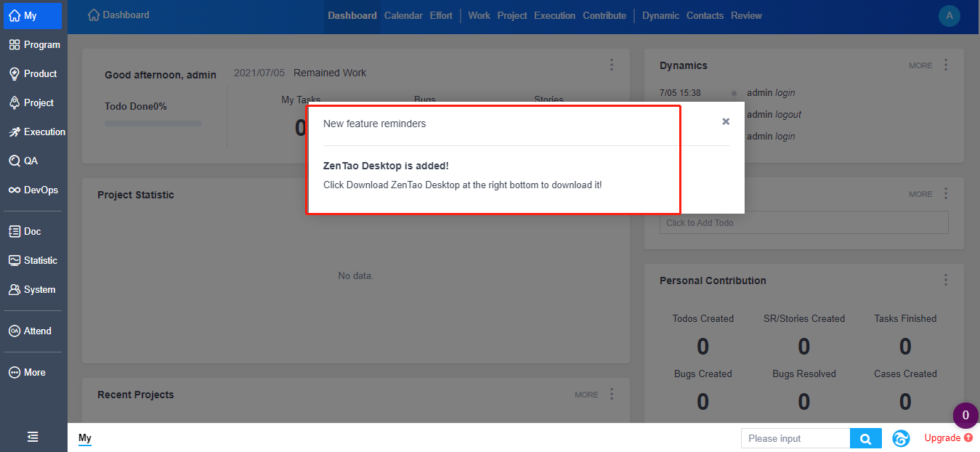The height and width of the screenshot is (452, 980).
Task: Open the Program module in sidebar
Action: click(x=33, y=44)
